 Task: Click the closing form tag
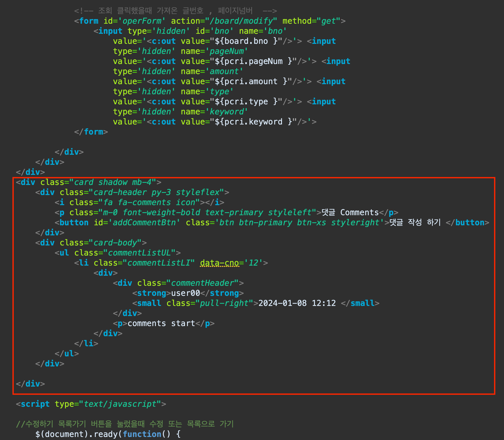[91, 132]
